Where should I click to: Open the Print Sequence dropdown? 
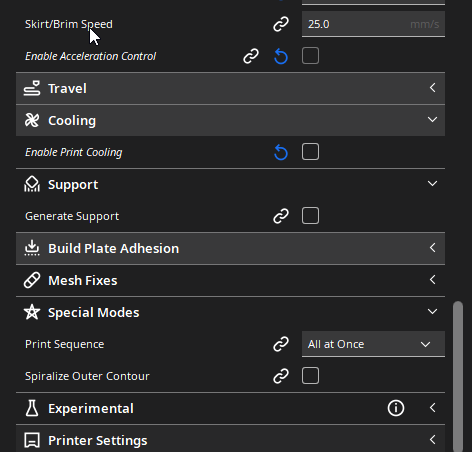[x=373, y=344]
